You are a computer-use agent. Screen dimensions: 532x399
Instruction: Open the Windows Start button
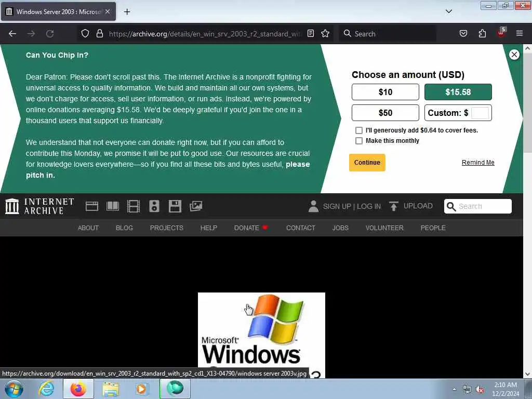[14, 389]
